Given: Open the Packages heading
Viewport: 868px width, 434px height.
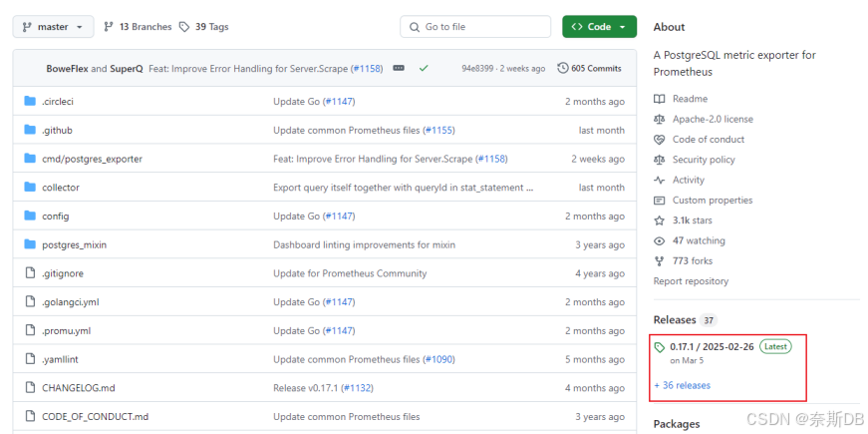Looking at the screenshot, I should [x=677, y=424].
